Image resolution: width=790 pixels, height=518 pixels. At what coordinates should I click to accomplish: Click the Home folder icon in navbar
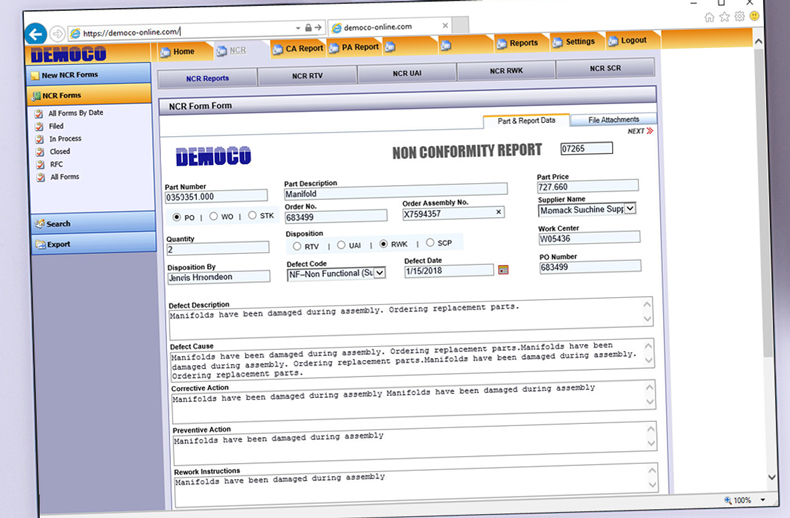pos(165,51)
